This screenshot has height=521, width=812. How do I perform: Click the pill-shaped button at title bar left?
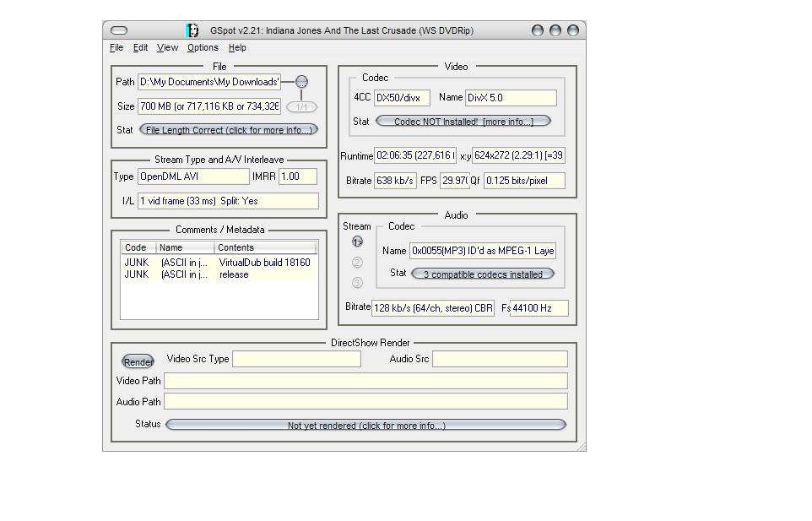click(119, 30)
